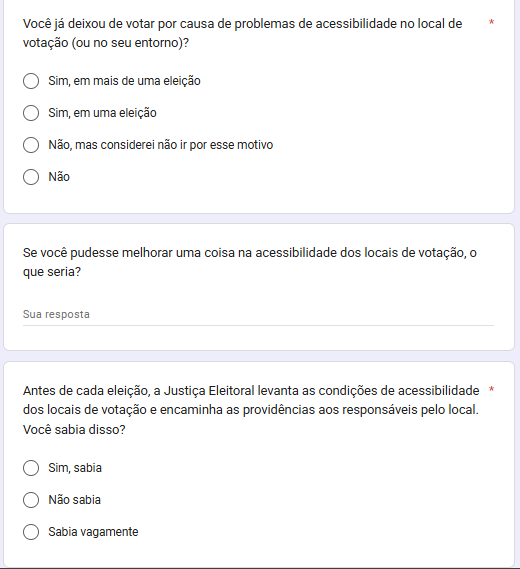Click the required asterisk on the voting question

[491, 22]
